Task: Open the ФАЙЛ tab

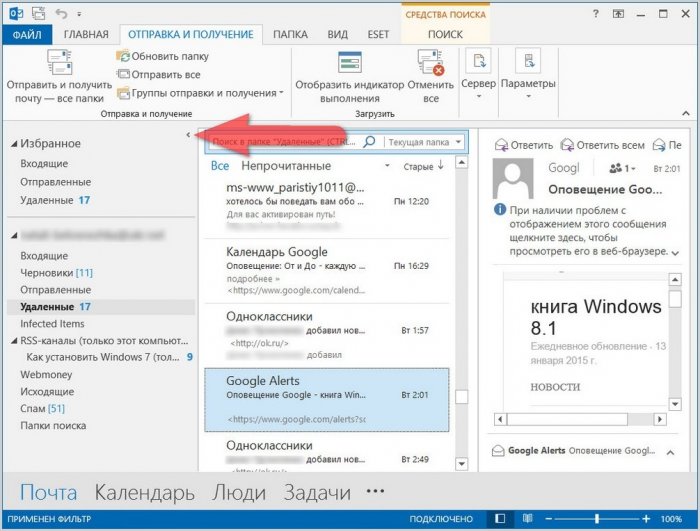Action: click(x=27, y=34)
